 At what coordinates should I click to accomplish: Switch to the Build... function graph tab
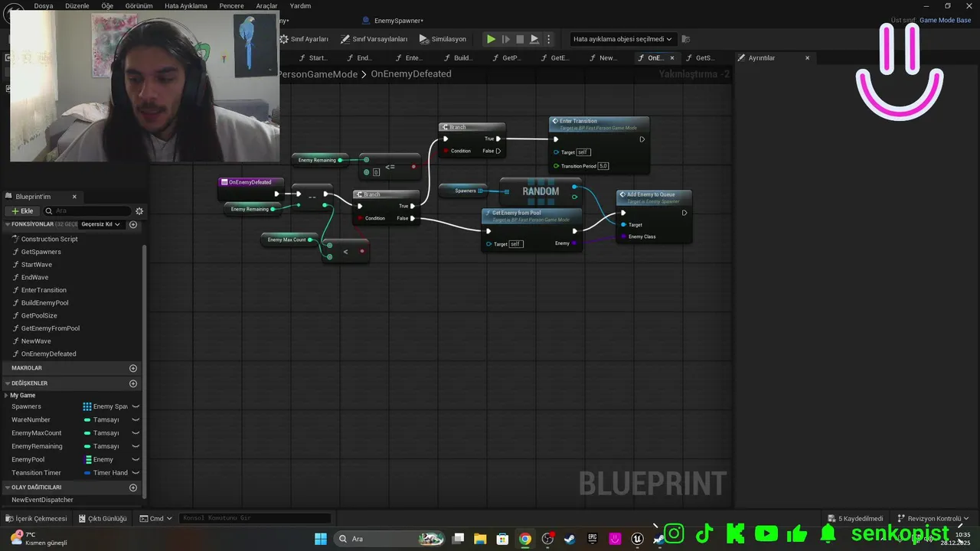tap(458, 58)
